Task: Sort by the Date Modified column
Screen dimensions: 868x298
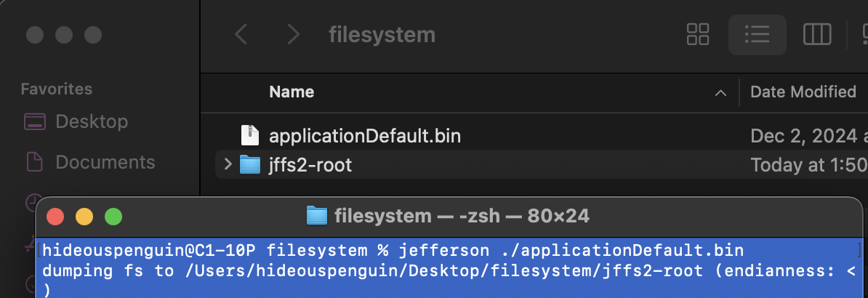Action: [803, 92]
